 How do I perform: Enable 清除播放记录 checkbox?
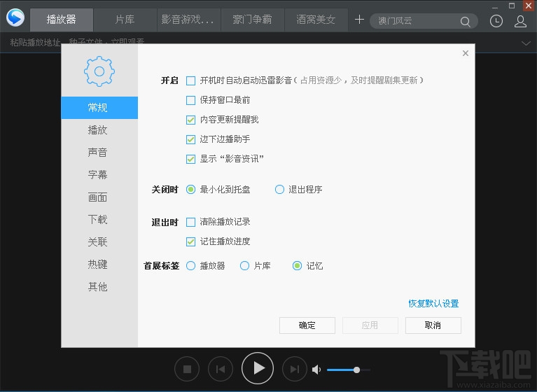coord(190,222)
